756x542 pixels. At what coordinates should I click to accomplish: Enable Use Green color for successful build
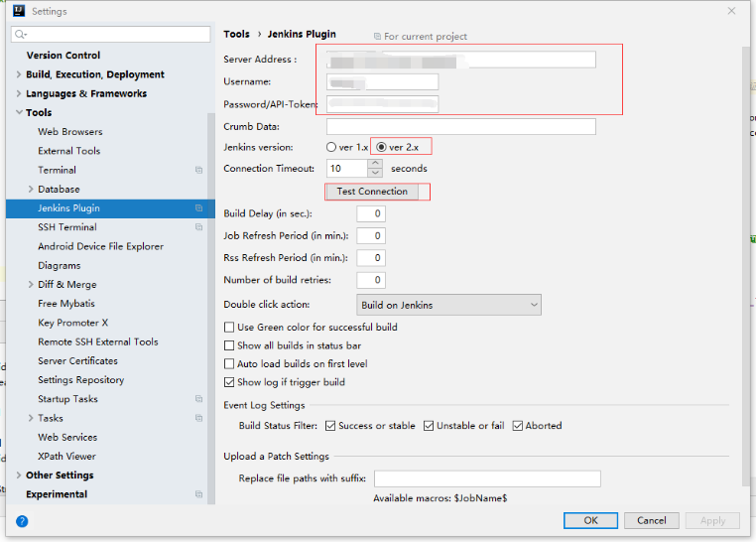pyautogui.click(x=229, y=328)
